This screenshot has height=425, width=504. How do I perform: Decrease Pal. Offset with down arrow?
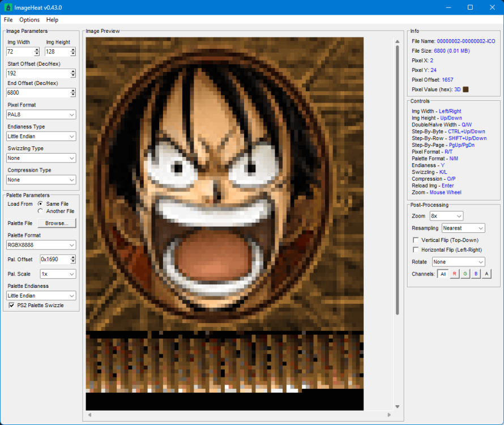(x=73, y=261)
